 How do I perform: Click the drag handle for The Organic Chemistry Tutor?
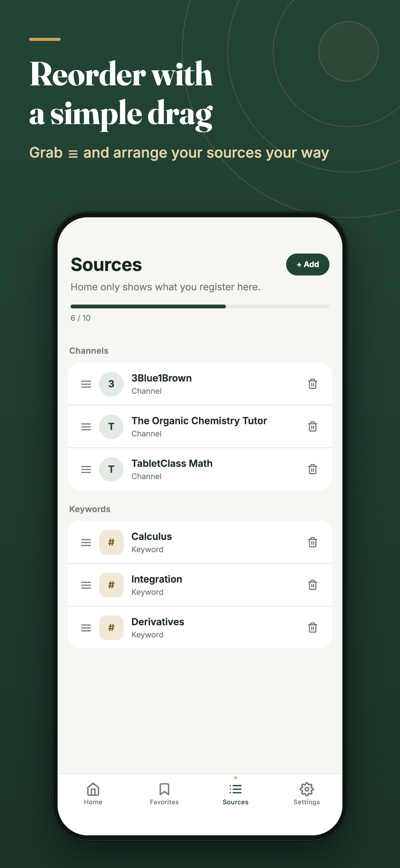[x=86, y=427]
